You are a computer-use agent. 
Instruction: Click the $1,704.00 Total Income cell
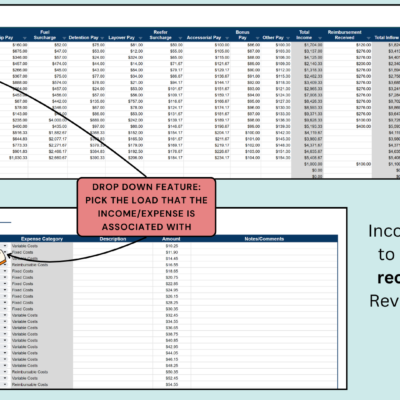(x=307, y=45)
